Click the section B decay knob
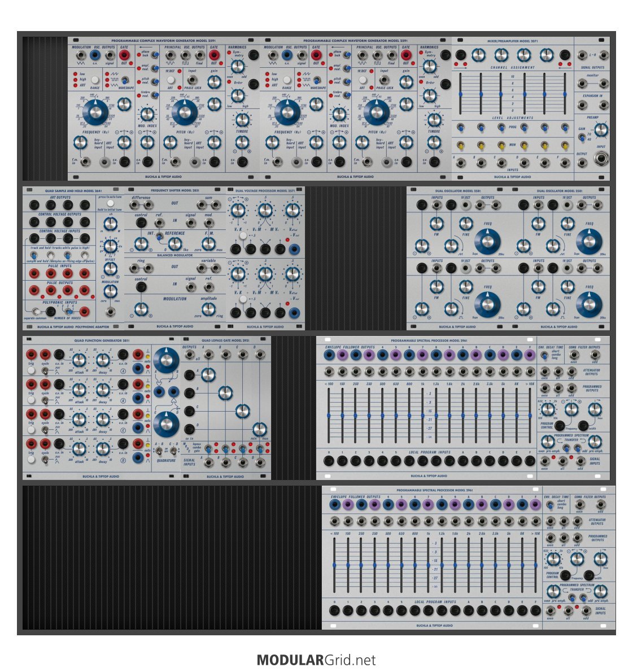Screen dimensions: 633x672 (x=103, y=390)
